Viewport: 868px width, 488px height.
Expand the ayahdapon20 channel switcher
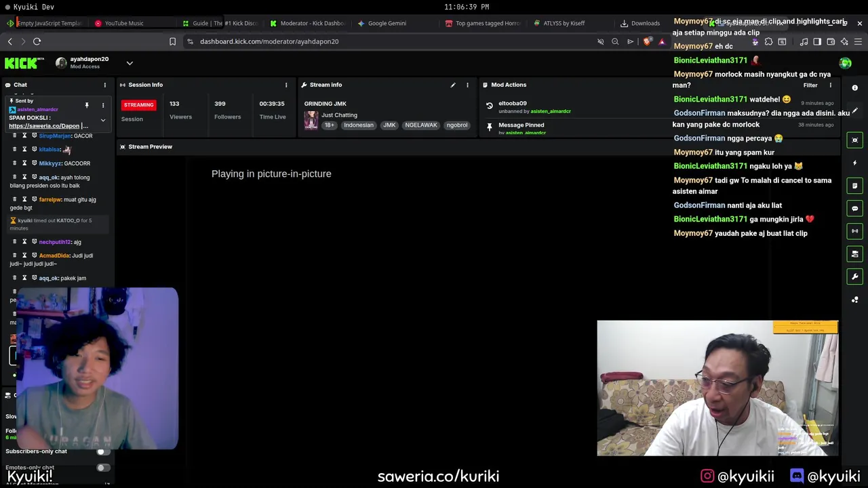[130, 63]
